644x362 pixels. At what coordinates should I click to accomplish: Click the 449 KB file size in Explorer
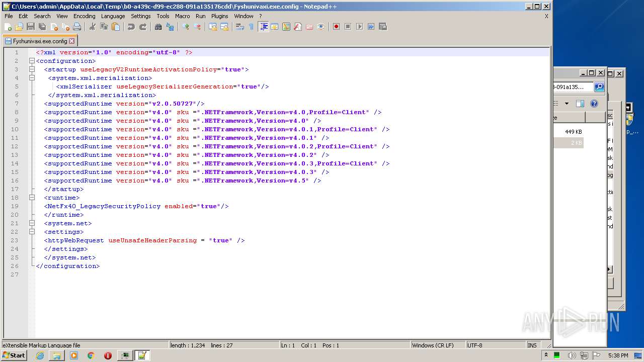point(573,132)
